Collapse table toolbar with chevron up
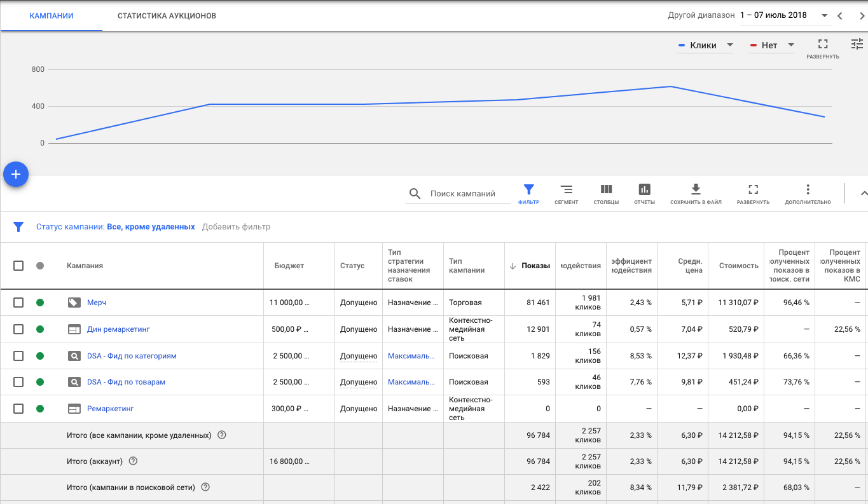 863,193
